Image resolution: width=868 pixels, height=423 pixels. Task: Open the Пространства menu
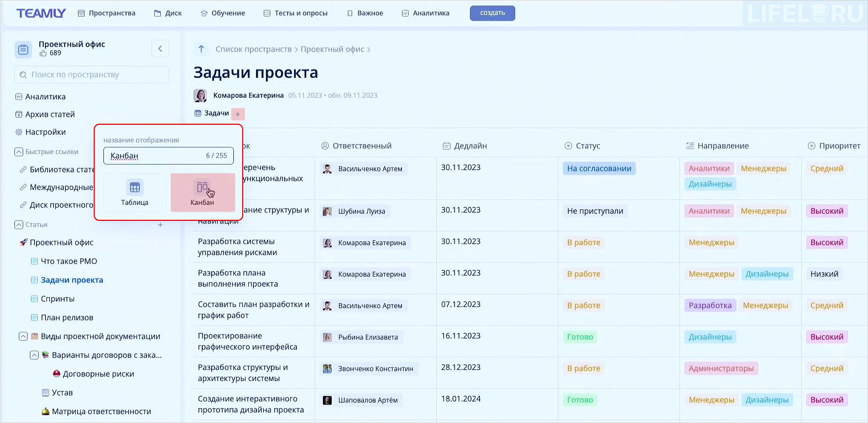click(x=107, y=13)
